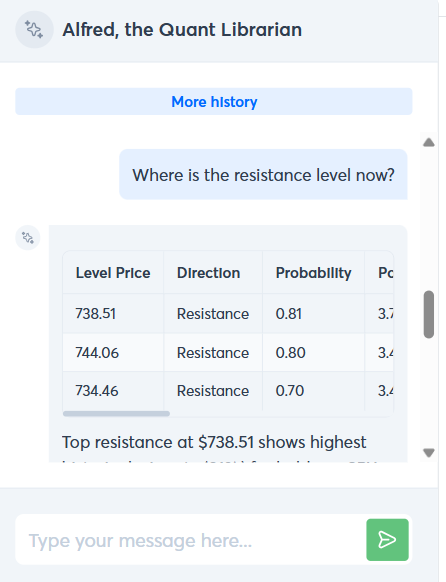Click the chat scrollbar up arrow
Screen dimensions: 446x582
429,142
